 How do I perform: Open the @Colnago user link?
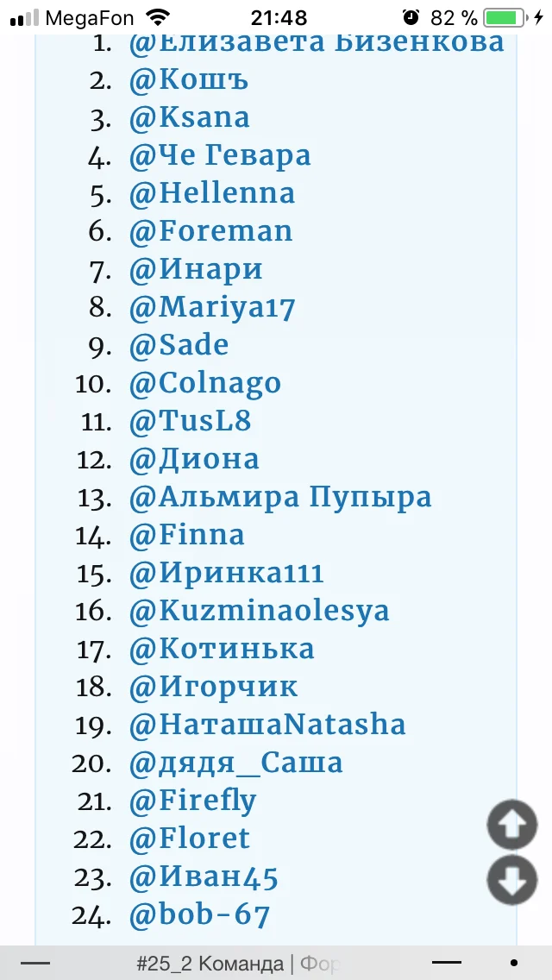pos(205,384)
